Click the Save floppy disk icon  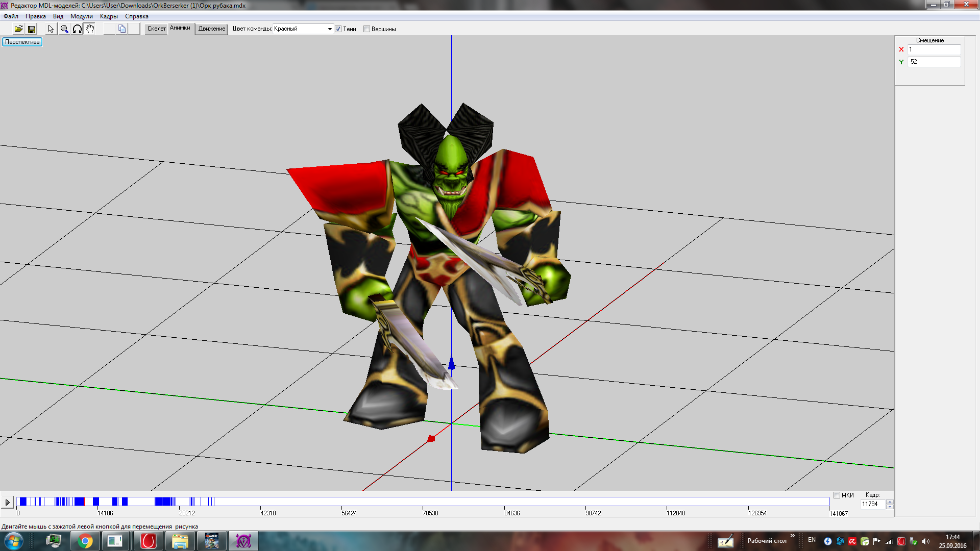click(32, 29)
